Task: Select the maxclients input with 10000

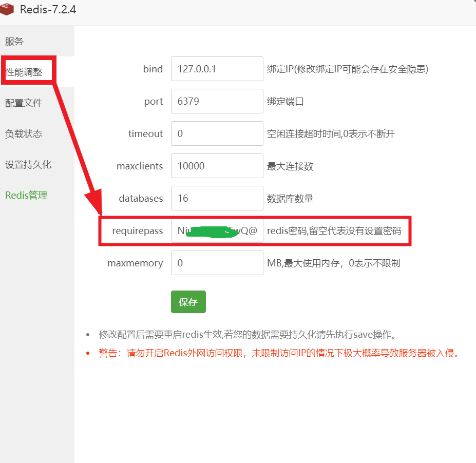Action: 217,166
